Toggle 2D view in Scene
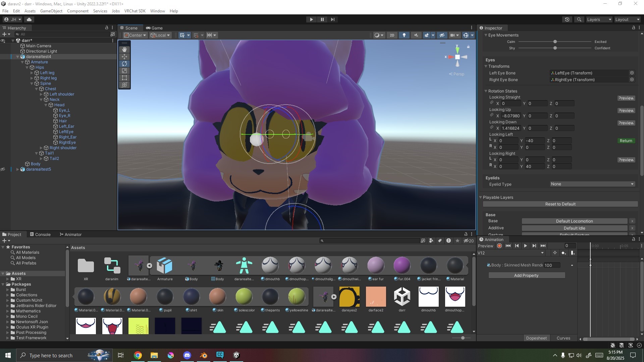644x362 pixels. point(392,35)
